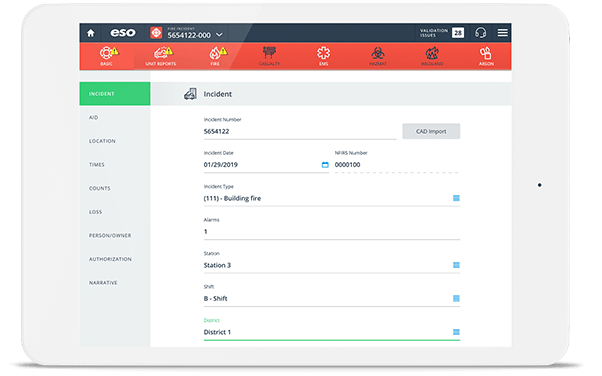602x376 pixels.
Task: Click the fire incident badge icon
Action: click(156, 33)
